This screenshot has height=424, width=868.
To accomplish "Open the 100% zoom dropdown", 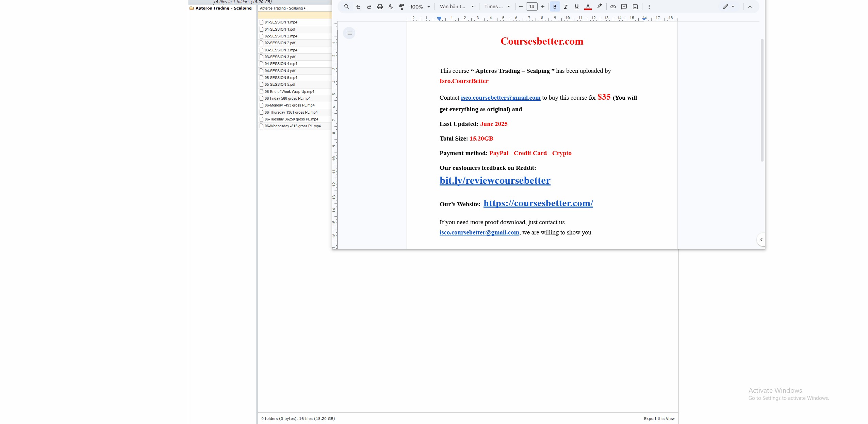I will point(420,7).
